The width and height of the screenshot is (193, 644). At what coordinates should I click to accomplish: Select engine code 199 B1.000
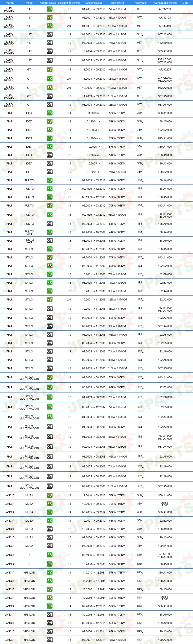tap(165, 546)
